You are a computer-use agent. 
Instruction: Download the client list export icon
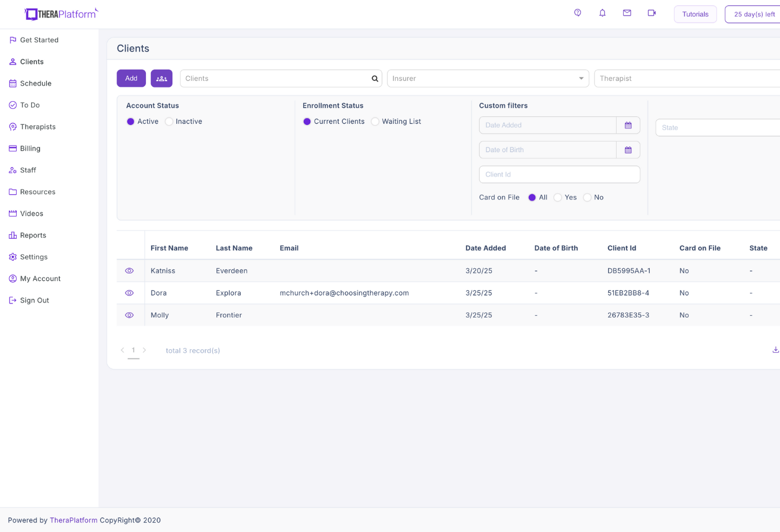point(775,350)
